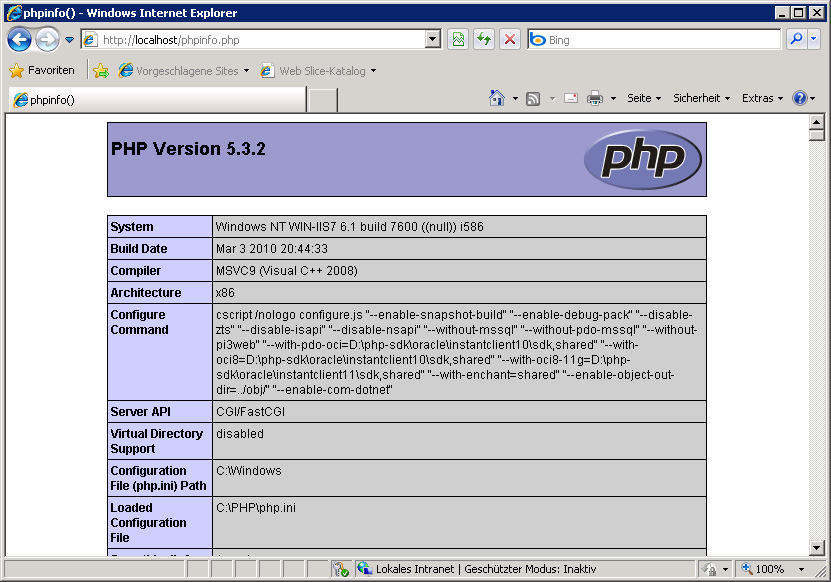Toggle Compatibility View broken-page icon
Viewport: 831px width, 582px height.
pos(458,40)
